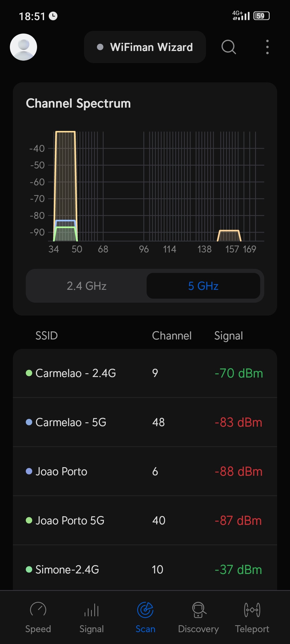Viewport: 290px width, 644px height.
Task: Sort networks by Signal column header
Action: [x=229, y=336]
